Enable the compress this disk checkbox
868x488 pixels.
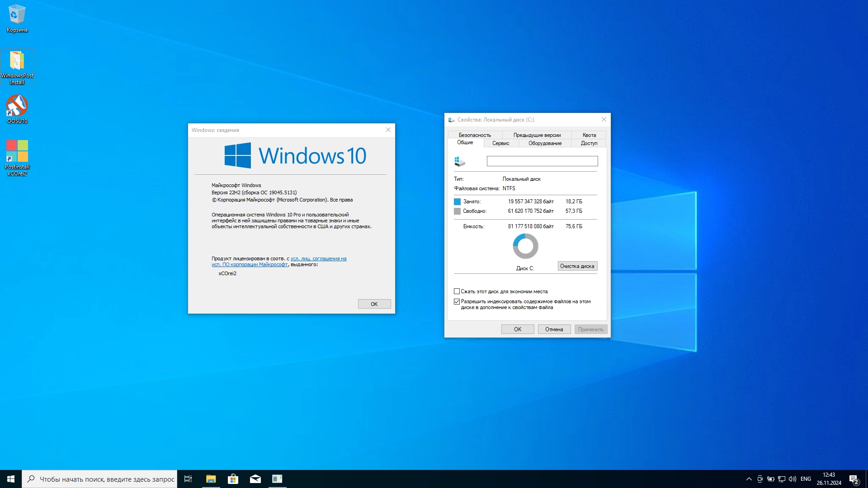(x=457, y=291)
